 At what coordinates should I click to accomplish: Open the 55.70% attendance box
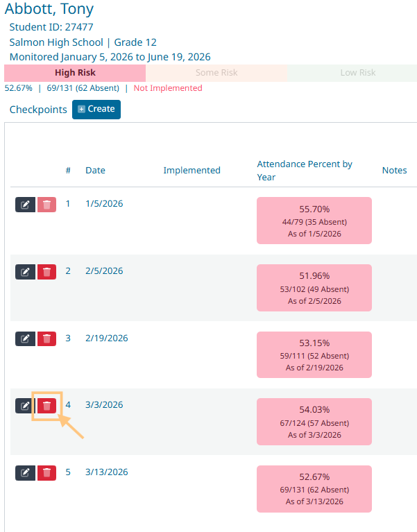pos(314,221)
